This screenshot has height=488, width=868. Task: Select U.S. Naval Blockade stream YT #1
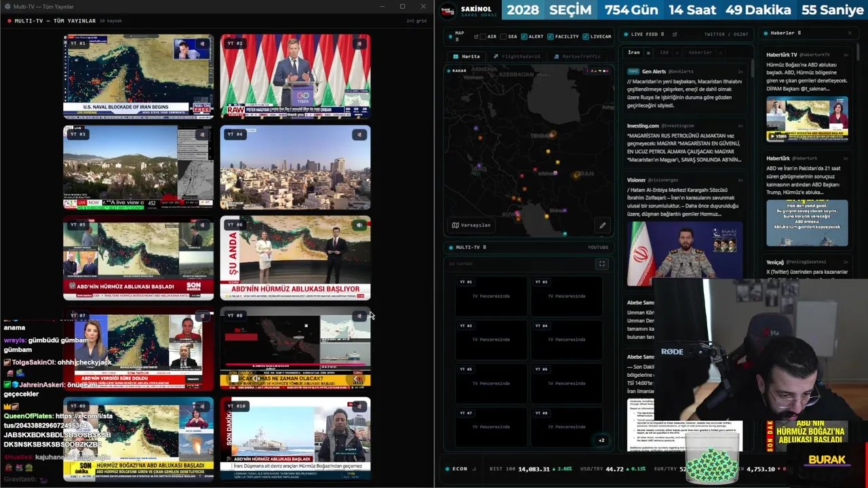pyautogui.click(x=138, y=77)
